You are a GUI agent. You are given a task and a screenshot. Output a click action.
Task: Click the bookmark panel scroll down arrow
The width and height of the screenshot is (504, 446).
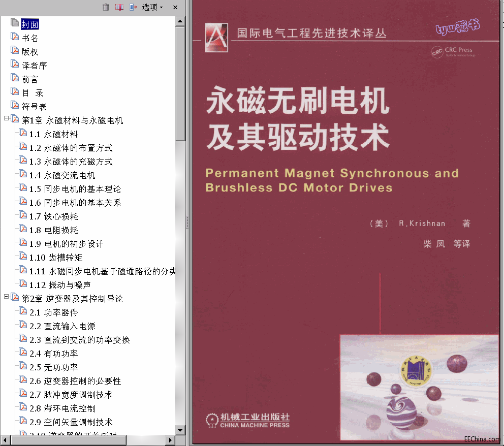[x=180, y=430]
